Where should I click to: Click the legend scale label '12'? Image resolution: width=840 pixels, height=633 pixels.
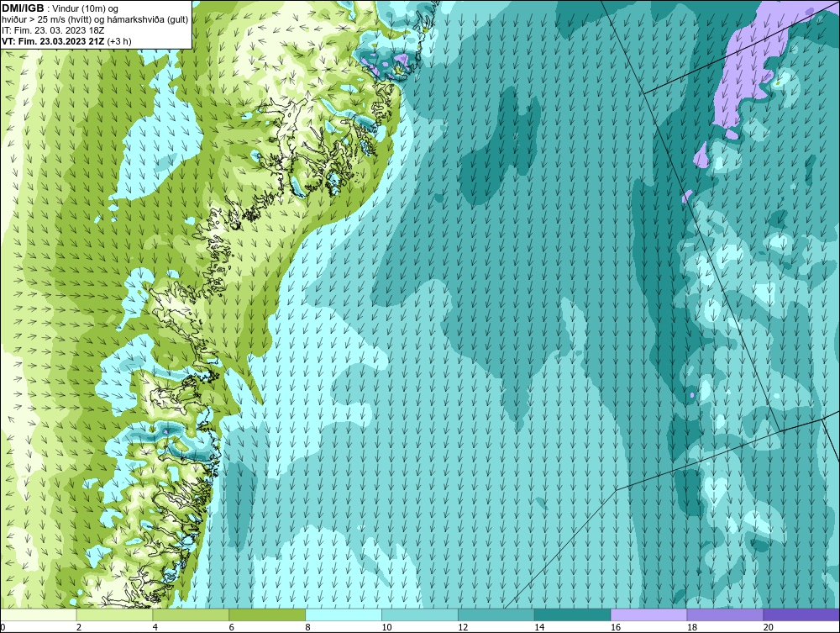point(463,627)
